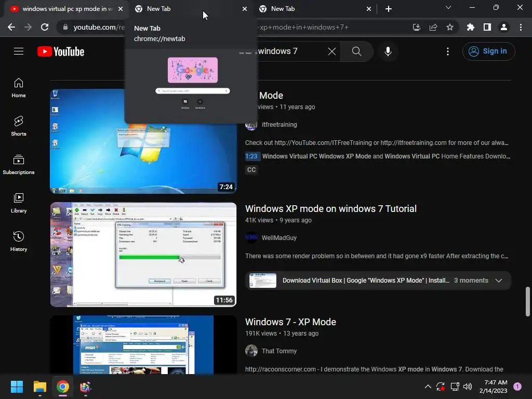Screen dimensions: 532x399
Task: Open the clock and date panel
Action: (494, 387)
